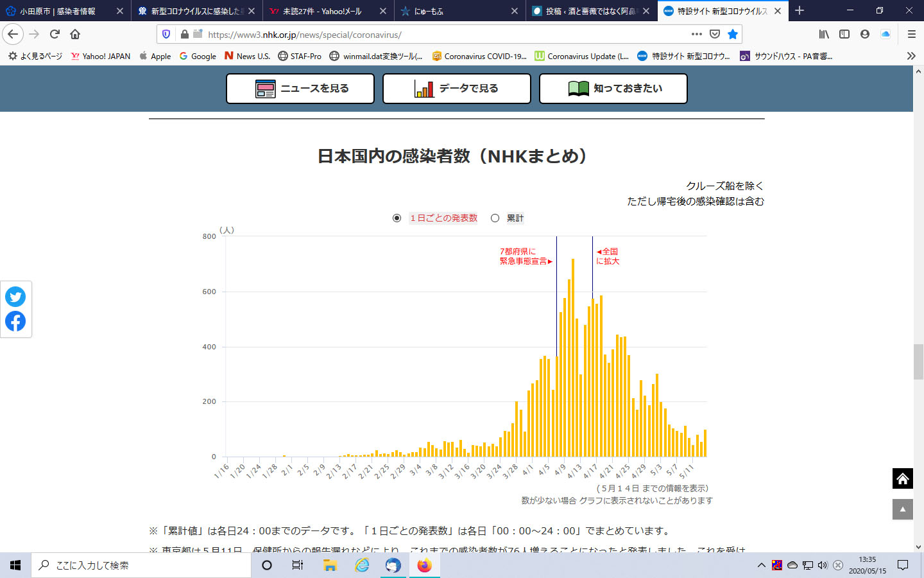Expand the bookmarks toolbar overflow chevron
This screenshot has width=924, height=578.
(x=911, y=56)
